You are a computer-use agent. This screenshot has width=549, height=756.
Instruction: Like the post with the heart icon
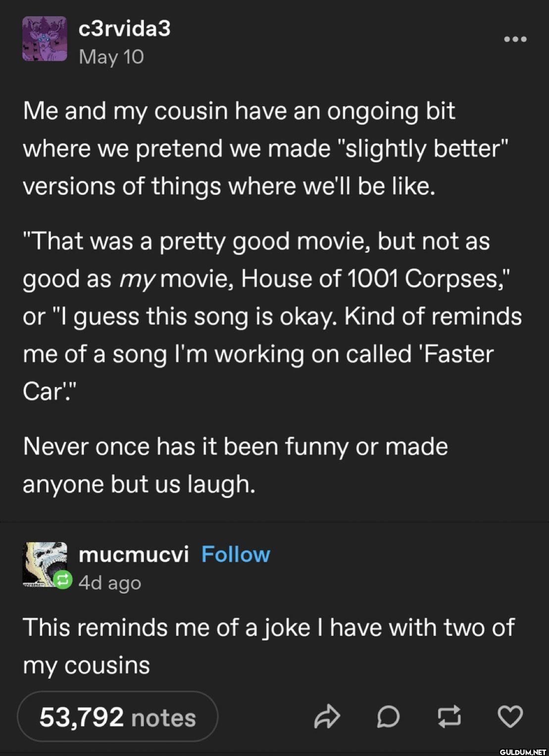pyautogui.click(x=510, y=717)
